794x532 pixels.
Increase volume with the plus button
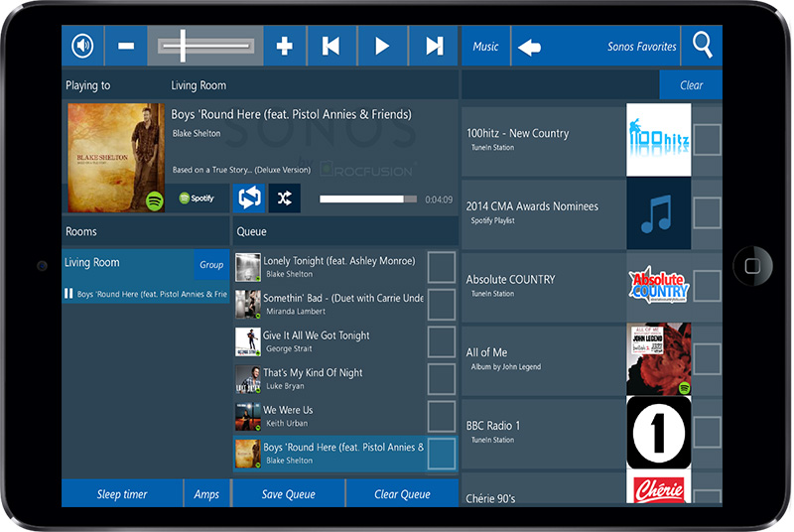point(285,46)
